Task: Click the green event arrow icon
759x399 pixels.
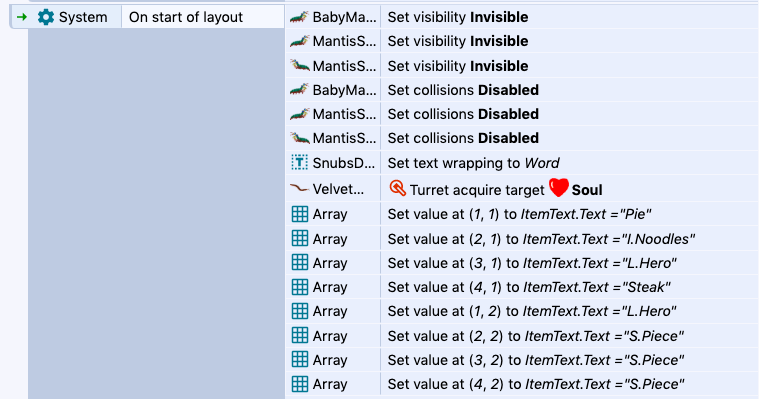Action: (x=22, y=17)
